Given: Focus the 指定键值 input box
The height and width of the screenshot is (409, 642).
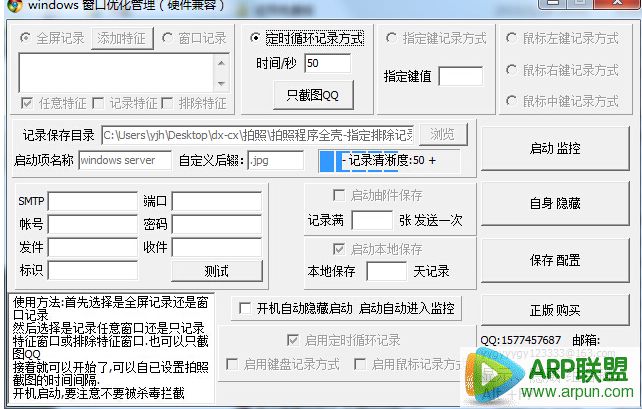Looking at the screenshot, I should pyautogui.click(x=461, y=76).
